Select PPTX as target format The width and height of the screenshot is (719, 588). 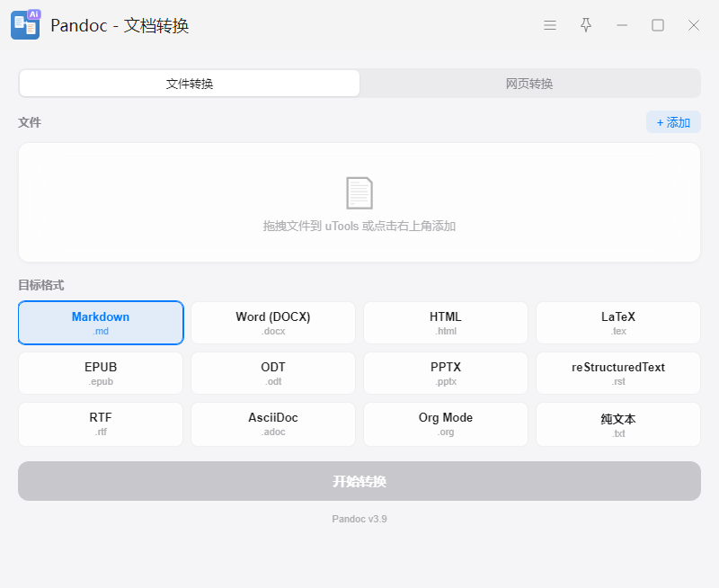[446, 373]
